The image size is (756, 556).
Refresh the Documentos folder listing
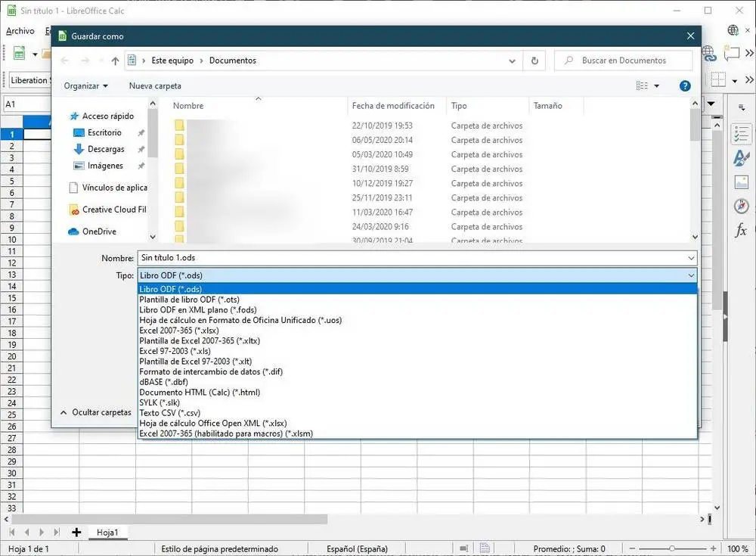tap(534, 61)
